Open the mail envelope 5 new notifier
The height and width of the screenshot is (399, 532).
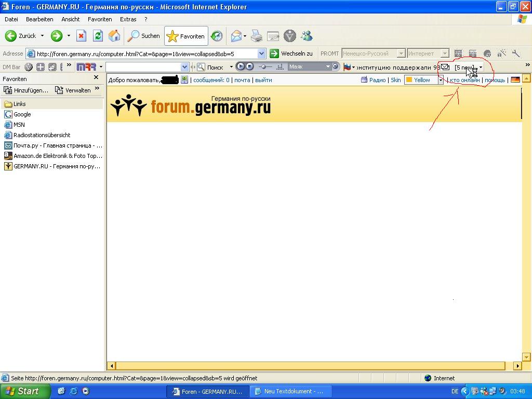461,67
